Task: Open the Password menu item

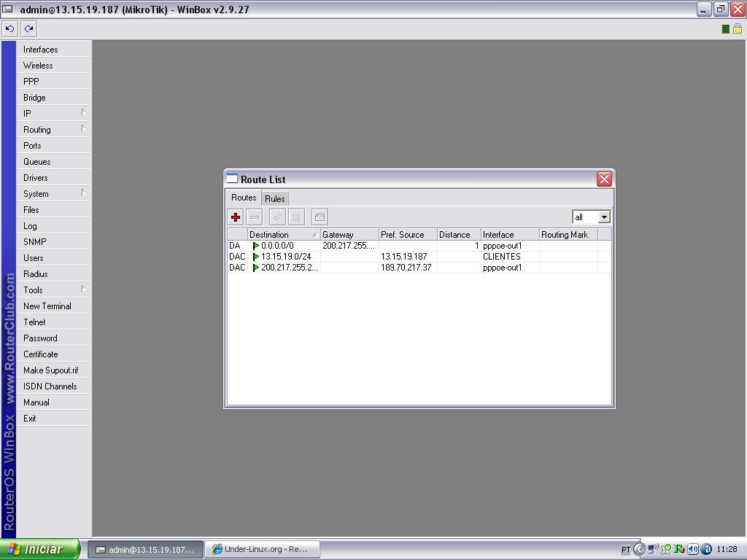Action: (x=53, y=338)
